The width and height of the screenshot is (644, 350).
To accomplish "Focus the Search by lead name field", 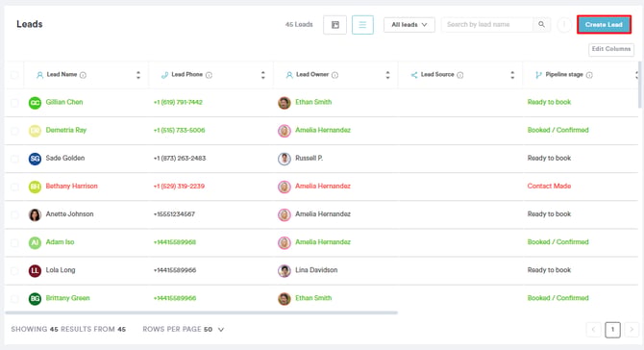I will pyautogui.click(x=487, y=25).
